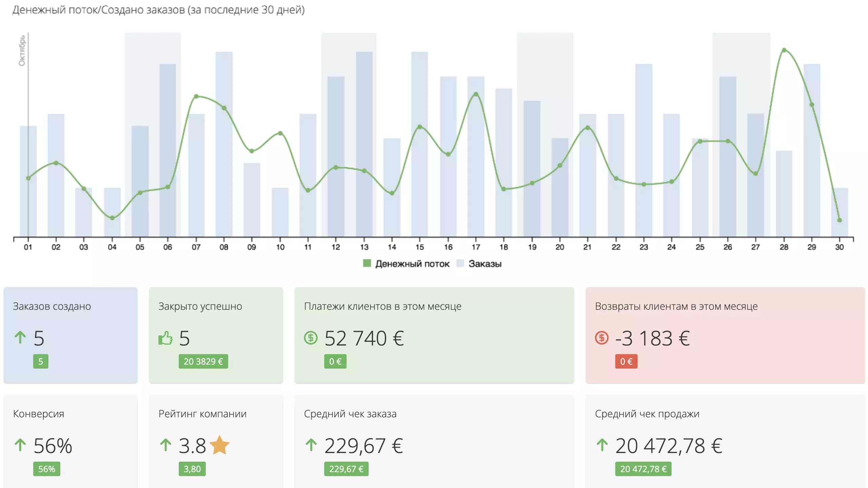Click the orders bar for day 13

[364, 144]
